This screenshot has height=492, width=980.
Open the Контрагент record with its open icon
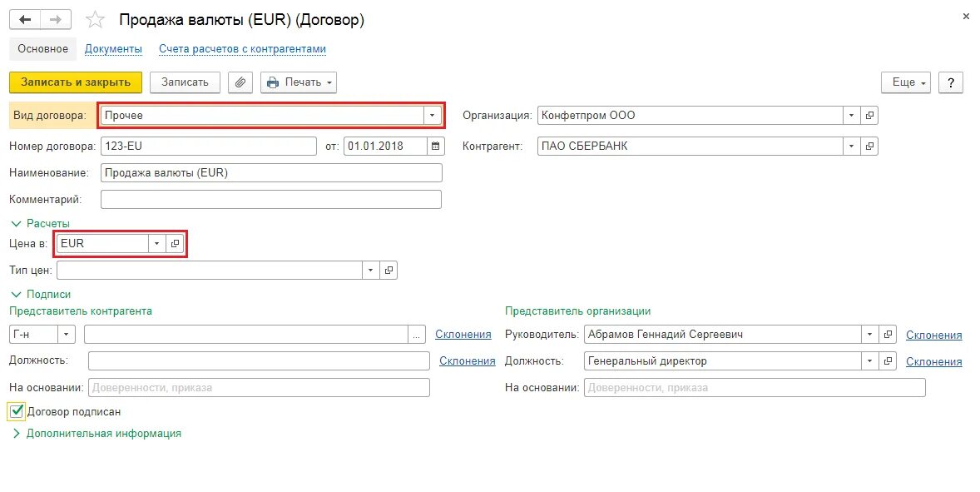(869, 147)
